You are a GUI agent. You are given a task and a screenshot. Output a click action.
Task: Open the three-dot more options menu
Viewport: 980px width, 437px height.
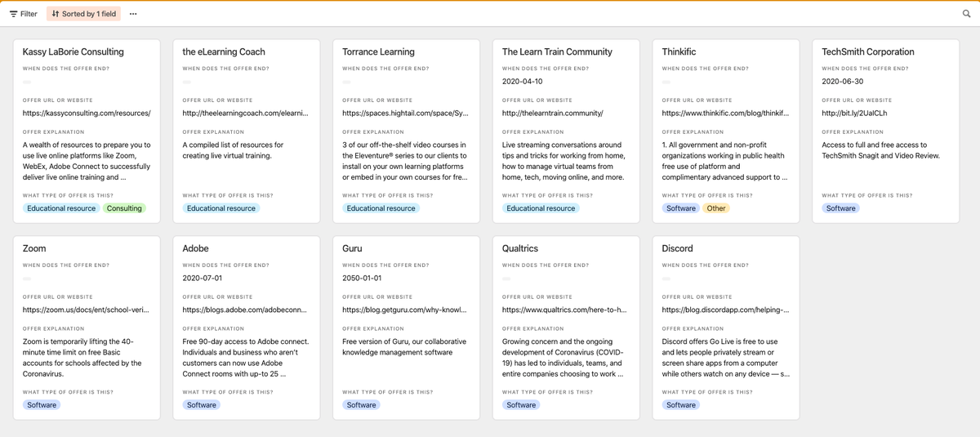click(133, 14)
